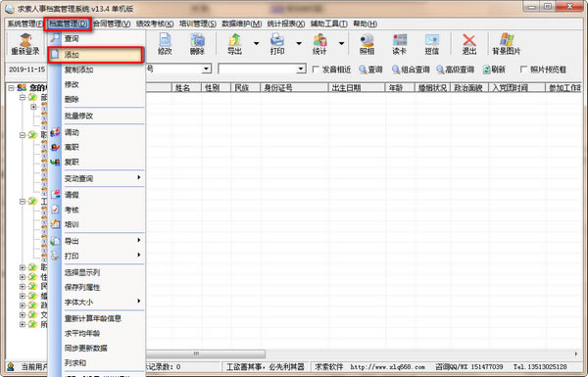Expand the tree node starting with 民
This screenshot has height=377, width=588.
23,287
